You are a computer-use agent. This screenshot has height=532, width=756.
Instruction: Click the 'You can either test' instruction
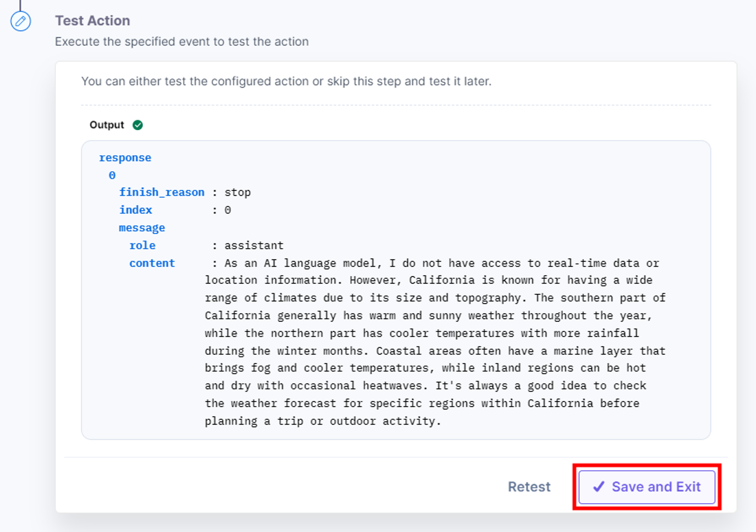click(286, 81)
